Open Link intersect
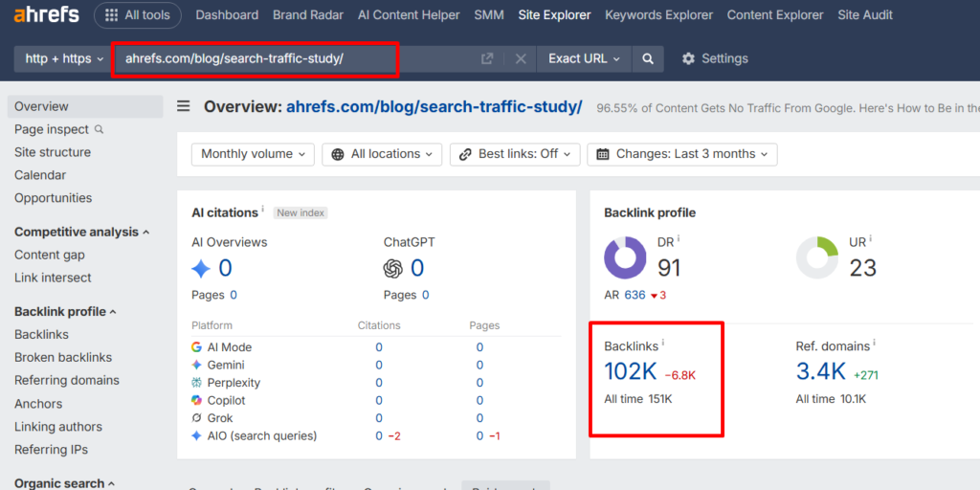Image resolution: width=980 pixels, height=490 pixels. point(53,278)
